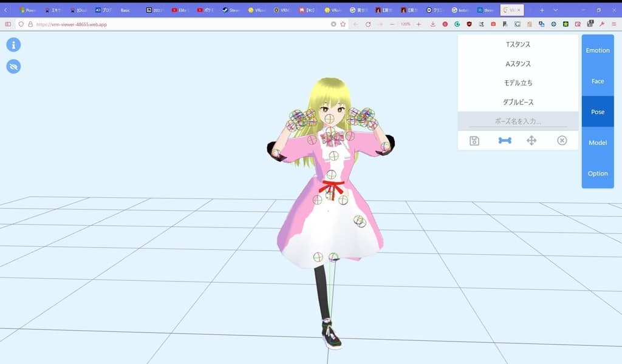Zoom in using the plus button
The image size is (622, 364).
point(419,24)
